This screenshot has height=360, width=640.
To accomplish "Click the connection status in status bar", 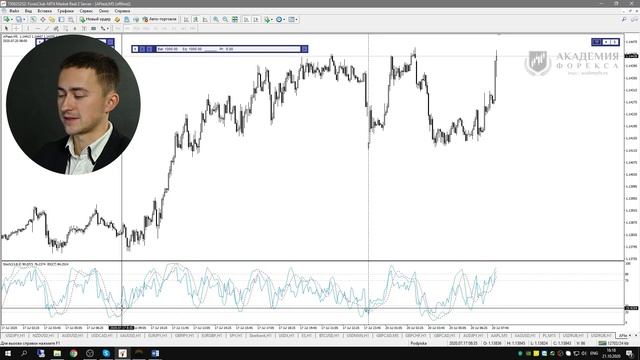I will (614, 343).
